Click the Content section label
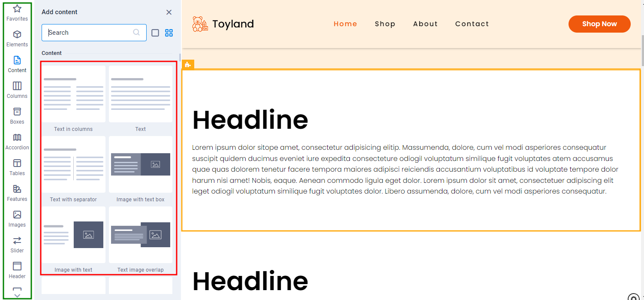This screenshot has width=644, height=300. (x=51, y=53)
